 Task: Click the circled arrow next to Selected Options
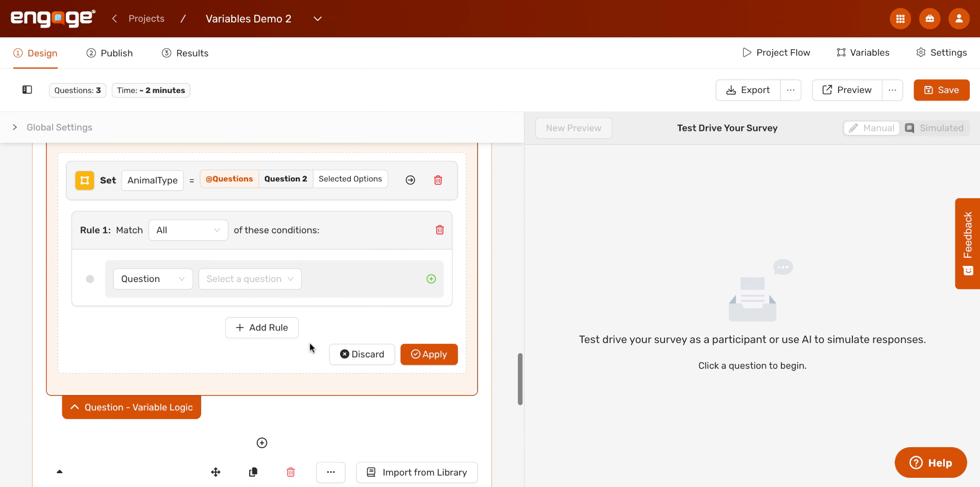point(410,180)
